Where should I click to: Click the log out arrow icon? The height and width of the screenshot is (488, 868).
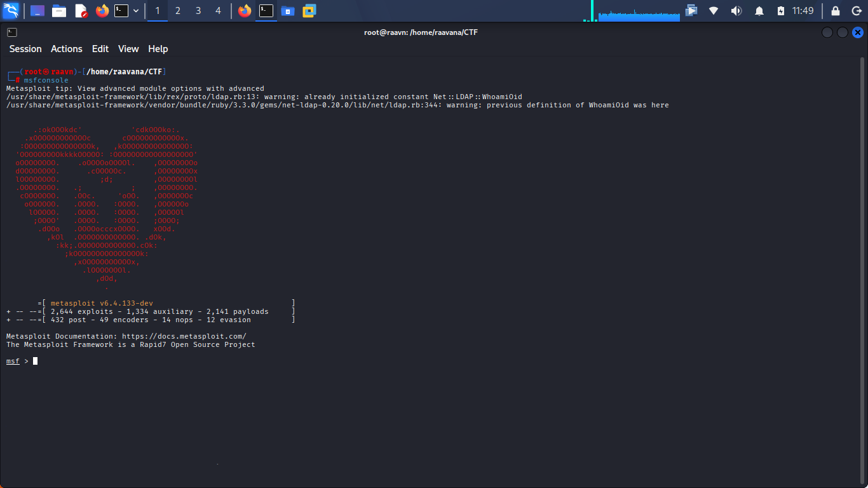855,11
